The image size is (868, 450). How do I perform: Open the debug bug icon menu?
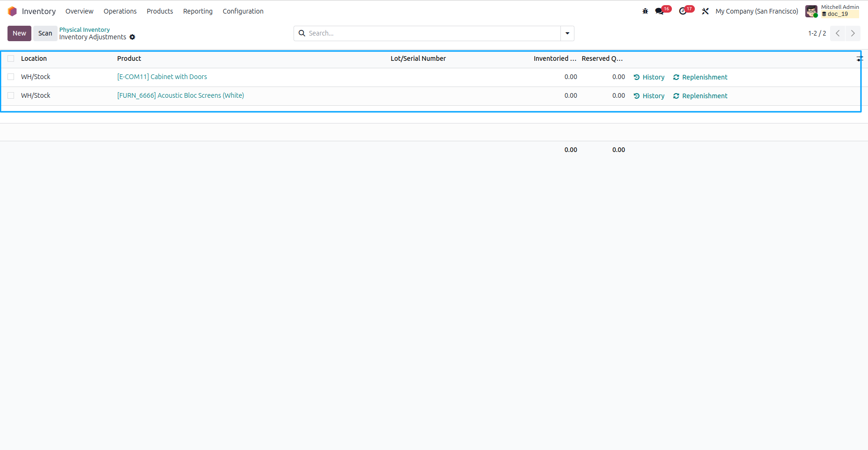pos(645,11)
